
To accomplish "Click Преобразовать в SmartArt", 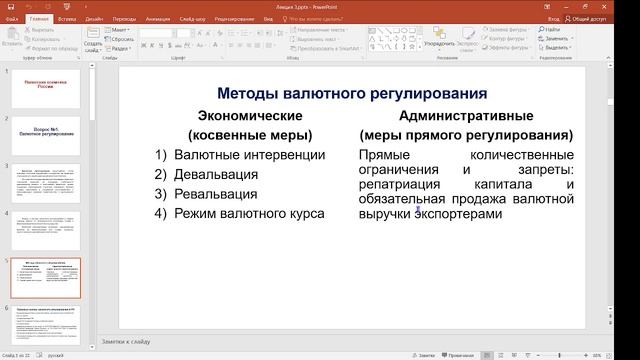I will tap(326, 48).
